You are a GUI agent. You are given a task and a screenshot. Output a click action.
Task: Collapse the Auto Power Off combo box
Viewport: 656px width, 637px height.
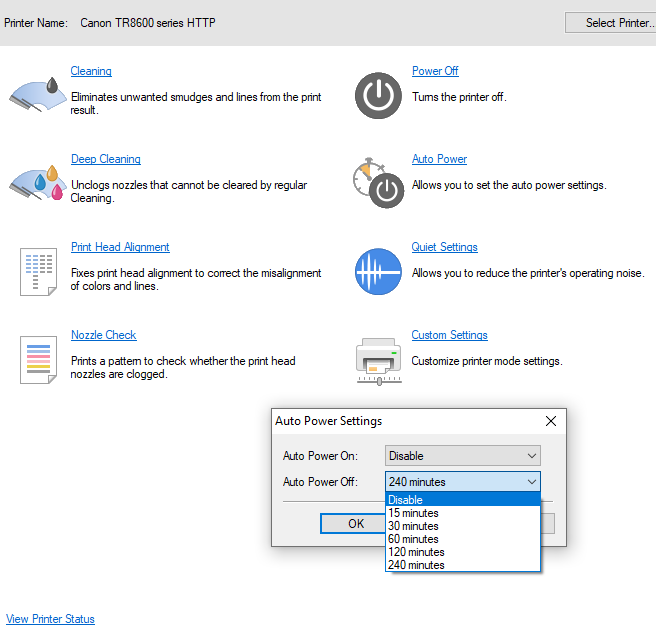pyautogui.click(x=462, y=482)
